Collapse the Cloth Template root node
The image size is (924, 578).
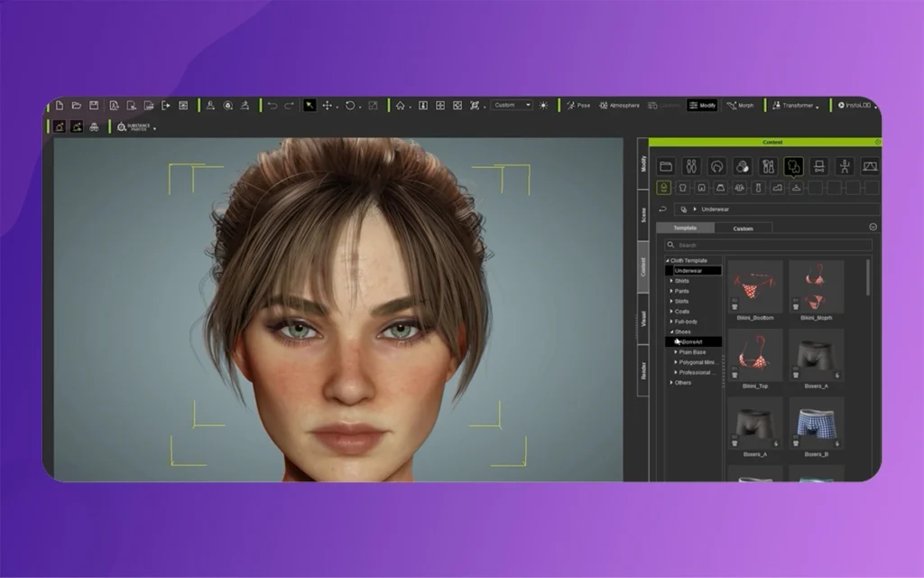tap(667, 260)
